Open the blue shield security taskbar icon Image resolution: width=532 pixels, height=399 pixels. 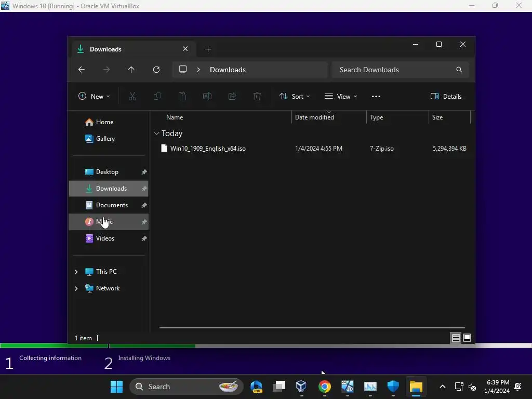pos(393,387)
